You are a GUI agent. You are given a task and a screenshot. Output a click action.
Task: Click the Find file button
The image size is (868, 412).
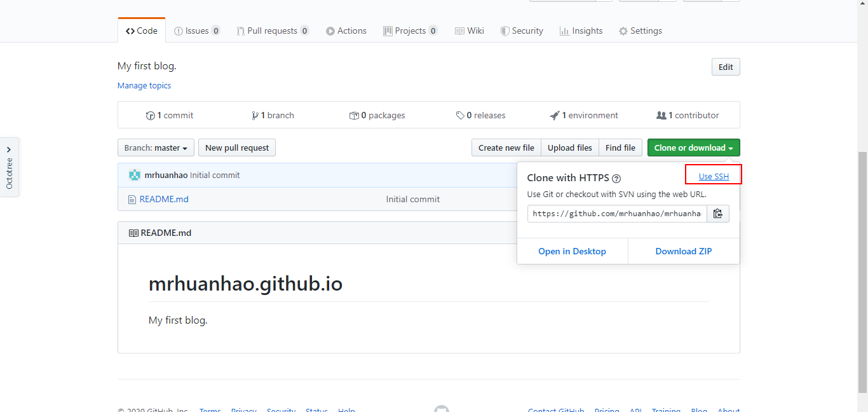pyautogui.click(x=620, y=148)
